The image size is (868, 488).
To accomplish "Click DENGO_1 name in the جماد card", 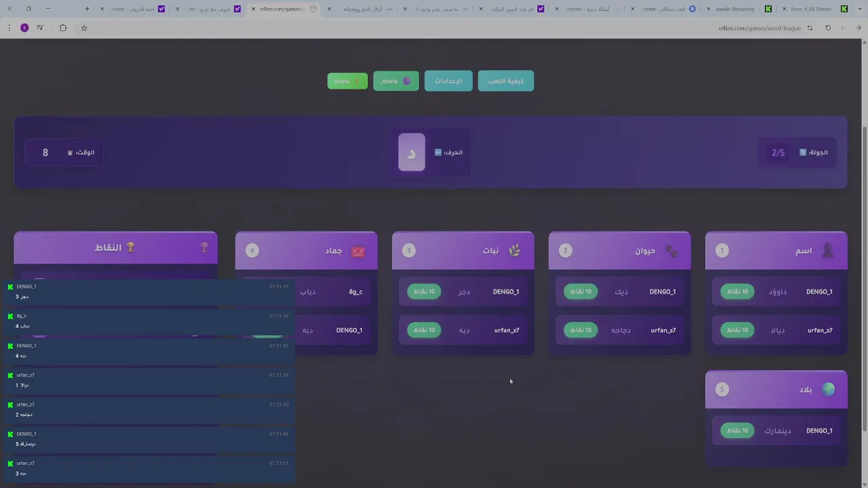I will pyautogui.click(x=349, y=330).
